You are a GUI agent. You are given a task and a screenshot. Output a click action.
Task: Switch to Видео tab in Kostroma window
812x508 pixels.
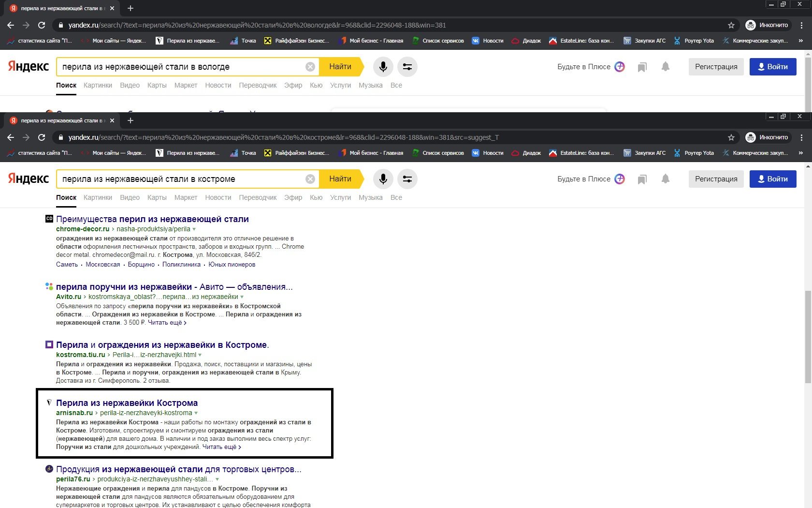[x=130, y=197]
